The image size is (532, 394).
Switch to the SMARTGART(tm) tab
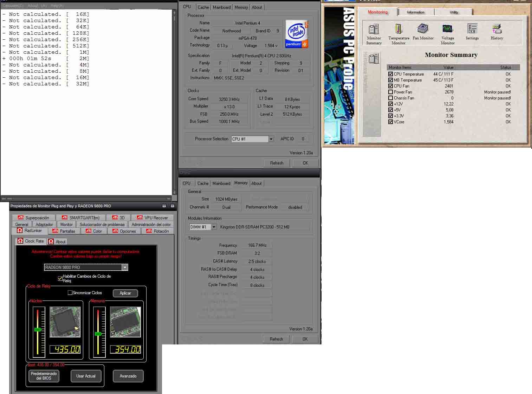point(81,218)
